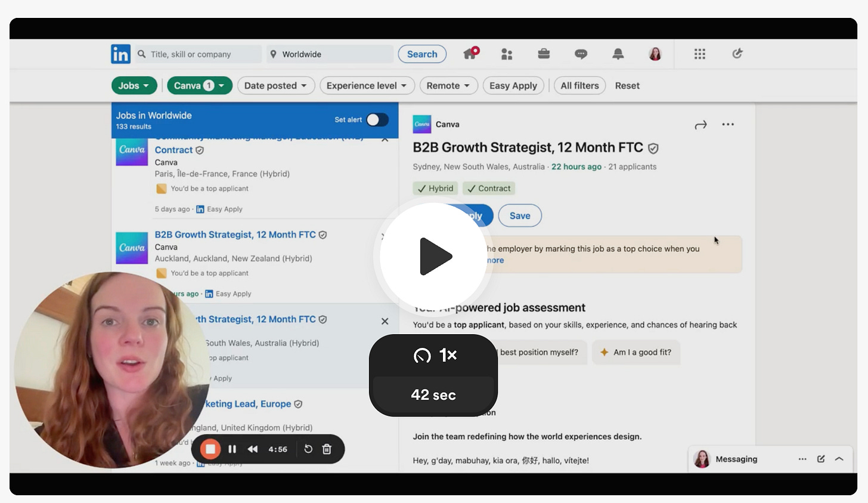Click the '133 results' text
This screenshot has width=868, height=503.
click(134, 126)
